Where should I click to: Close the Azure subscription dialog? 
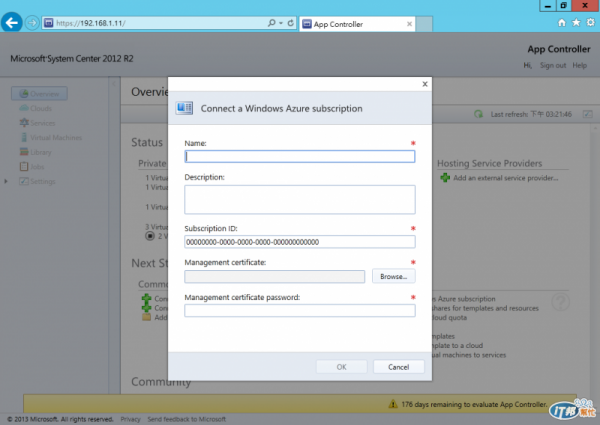click(425, 84)
